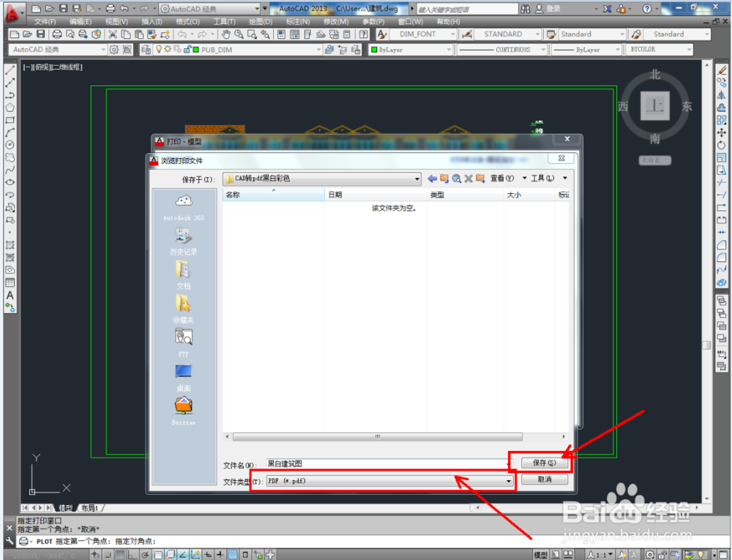Go back to the previous folder
732x560 pixels.
[x=433, y=179]
